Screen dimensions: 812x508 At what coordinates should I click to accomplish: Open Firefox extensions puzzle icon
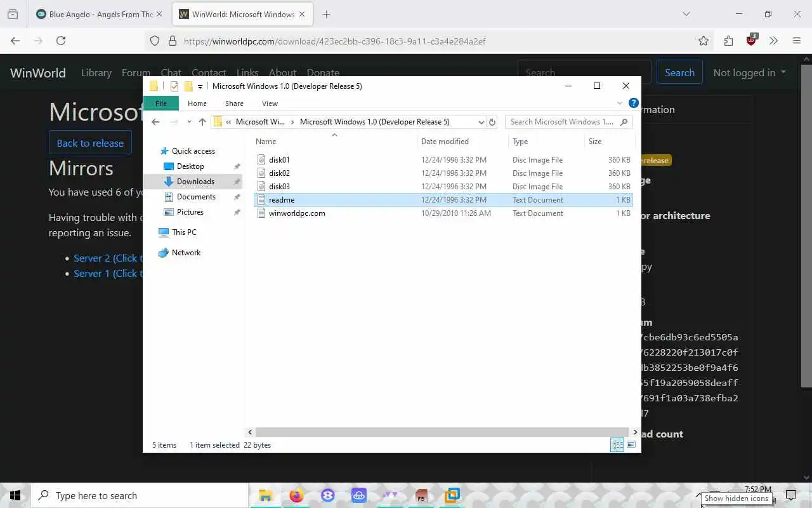pos(728,41)
